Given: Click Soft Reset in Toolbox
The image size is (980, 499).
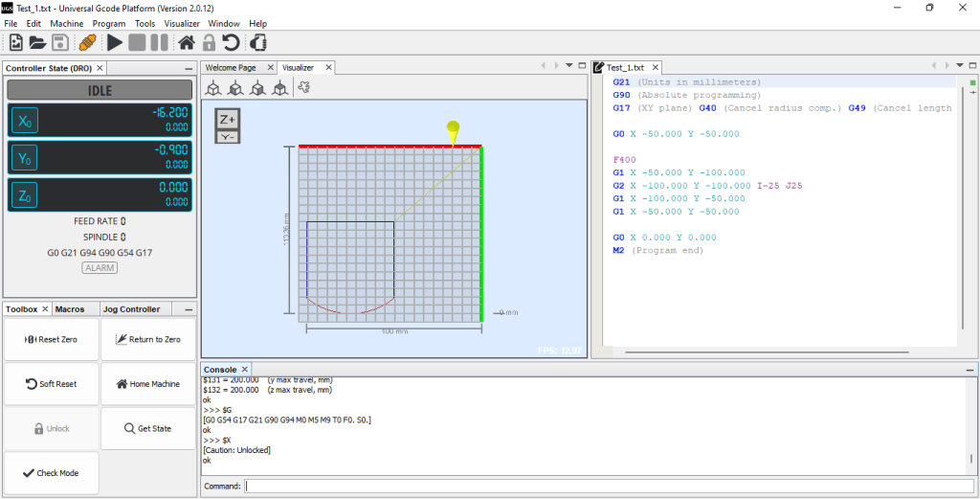Looking at the screenshot, I should pos(52,384).
